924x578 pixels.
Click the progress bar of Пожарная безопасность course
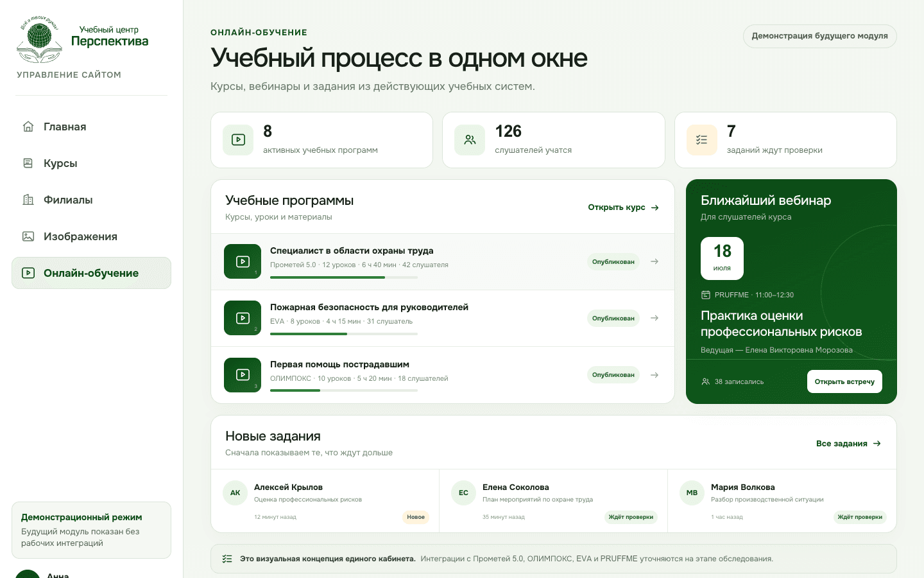tap(344, 334)
